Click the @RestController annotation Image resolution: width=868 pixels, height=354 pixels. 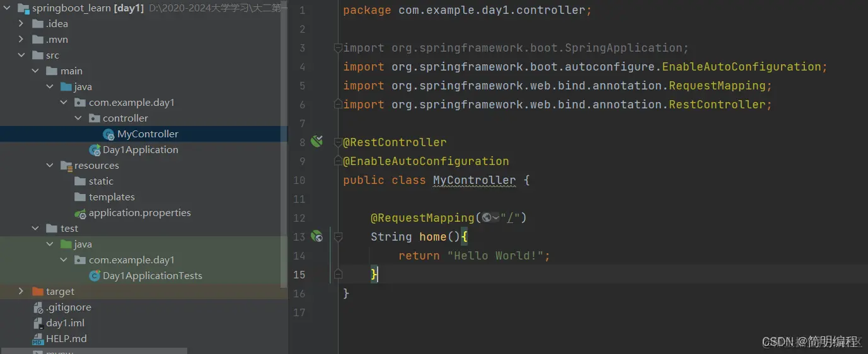(x=395, y=142)
